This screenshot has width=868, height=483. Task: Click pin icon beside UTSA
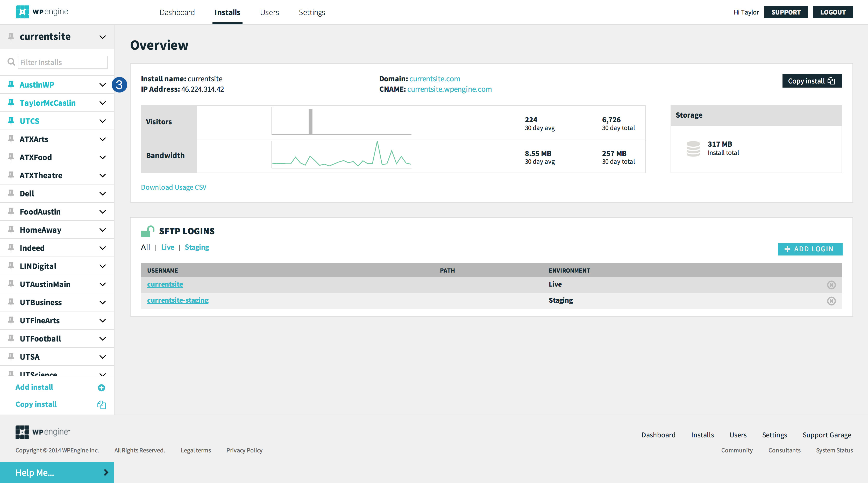point(11,357)
